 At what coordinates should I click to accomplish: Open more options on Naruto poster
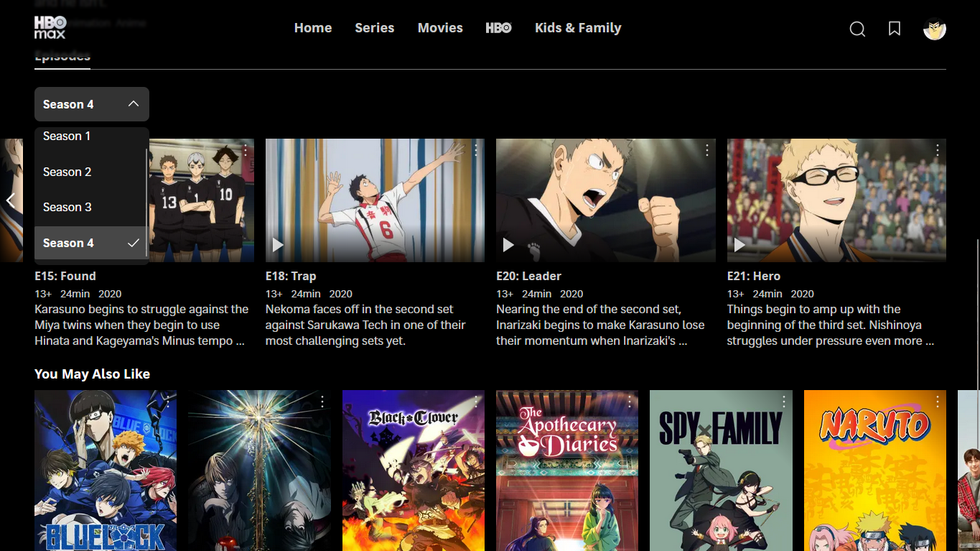coord(938,402)
